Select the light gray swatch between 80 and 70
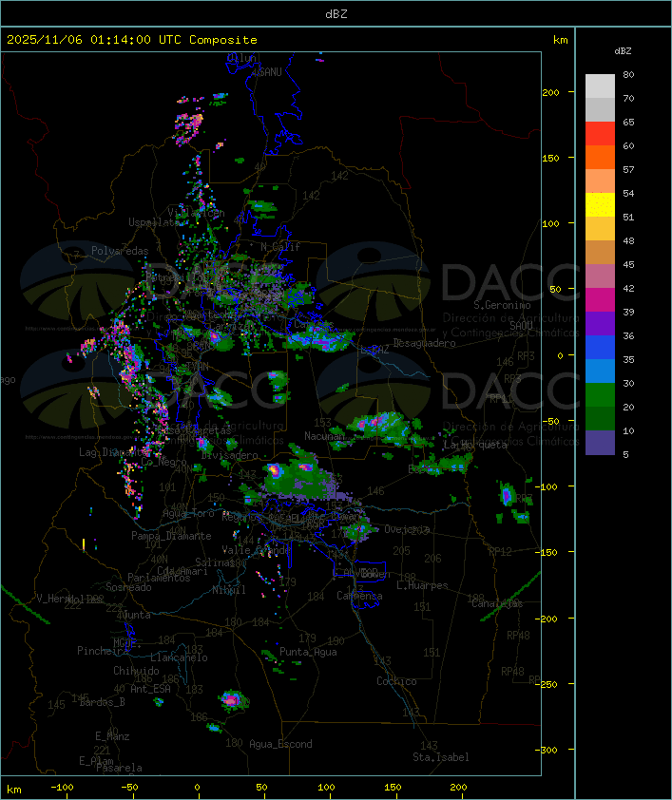Viewport: 672px width, 800px height. 600,86
